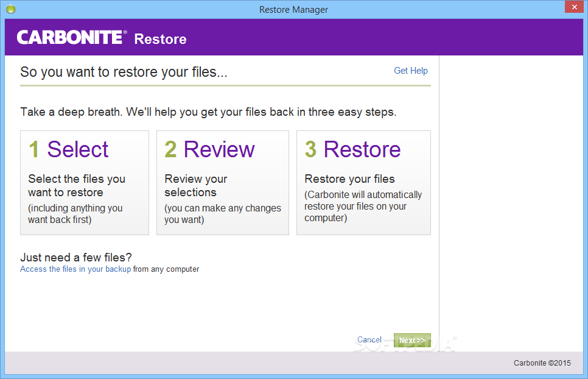This screenshot has height=379, width=588.
Task: Click the Cancel link
Action: coord(369,339)
